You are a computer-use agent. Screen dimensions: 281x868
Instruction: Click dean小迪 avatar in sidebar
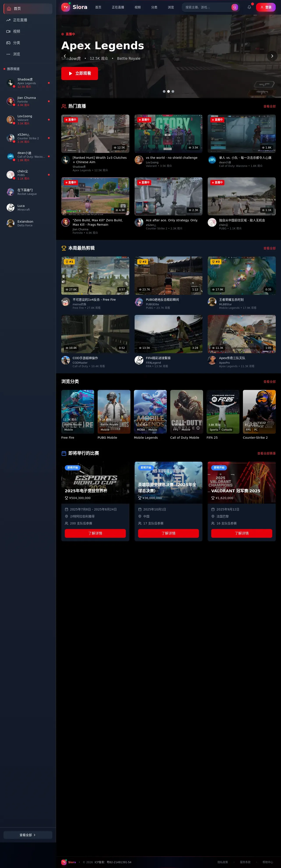11,156
